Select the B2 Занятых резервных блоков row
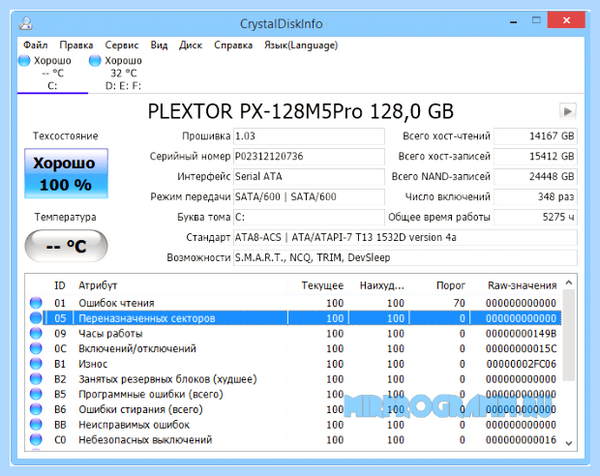 click(295, 379)
